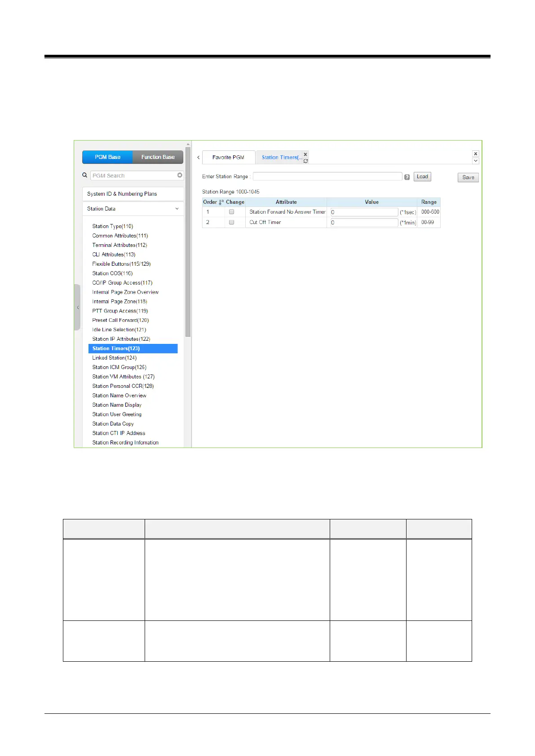Click the 000-600 range cell
This screenshot has height=756, width=535.
coord(430,212)
